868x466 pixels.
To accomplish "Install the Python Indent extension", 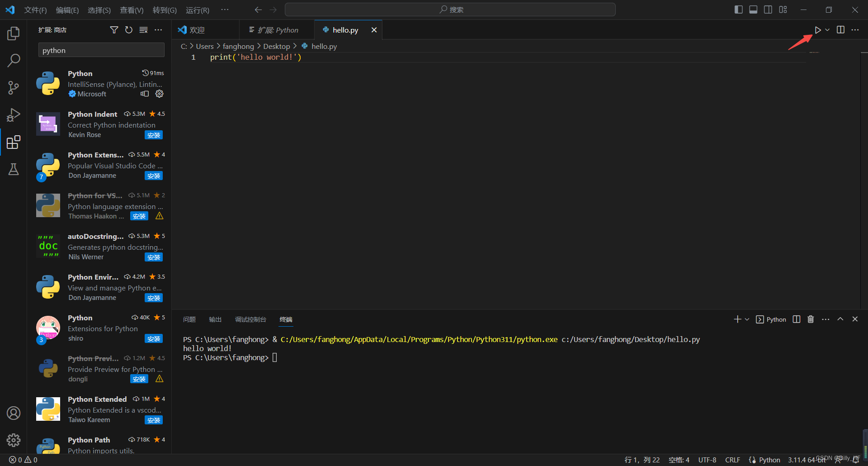I will pyautogui.click(x=154, y=134).
